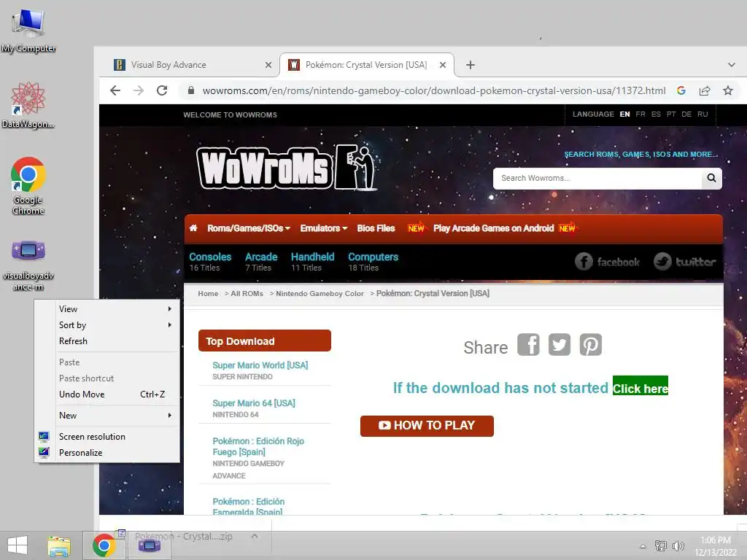Screen dimensions: 747x560
Task: Expand the Roms/Games/ISOs dropdown
Action: tap(249, 228)
